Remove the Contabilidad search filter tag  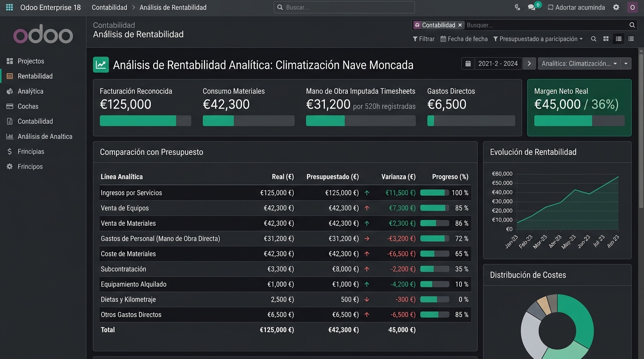click(x=460, y=25)
